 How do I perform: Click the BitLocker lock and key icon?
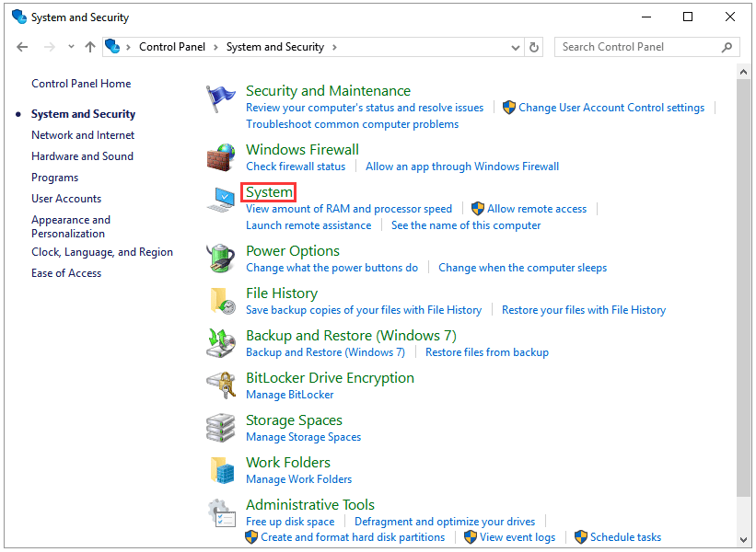[221, 385]
